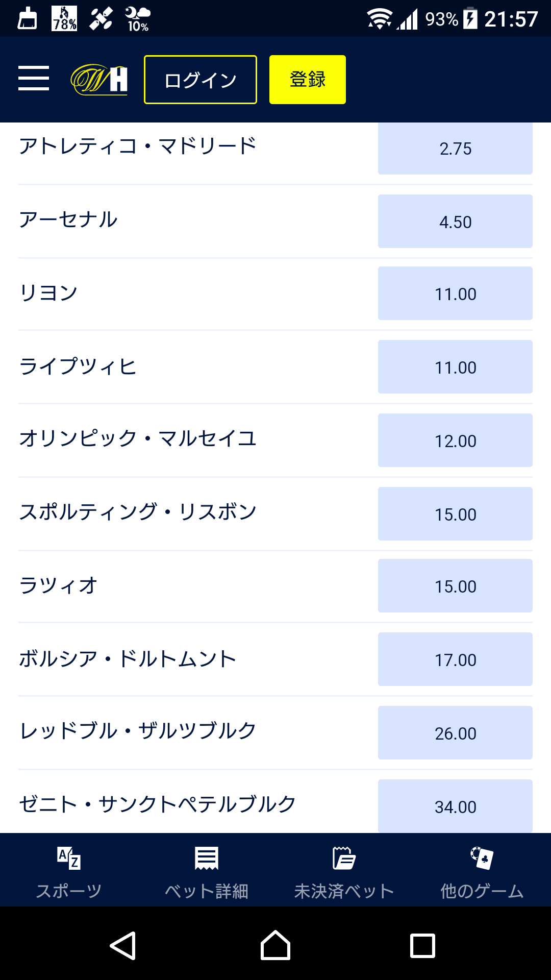
Task: Choose Olympique Marseille odds 12.00
Action: pos(455,440)
